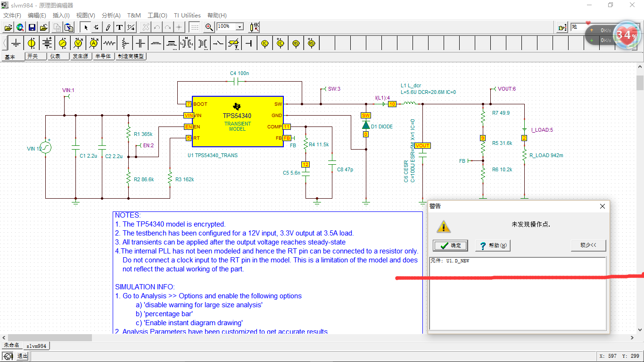Place a switch component
The image size is (644, 362).
[218, 43]
